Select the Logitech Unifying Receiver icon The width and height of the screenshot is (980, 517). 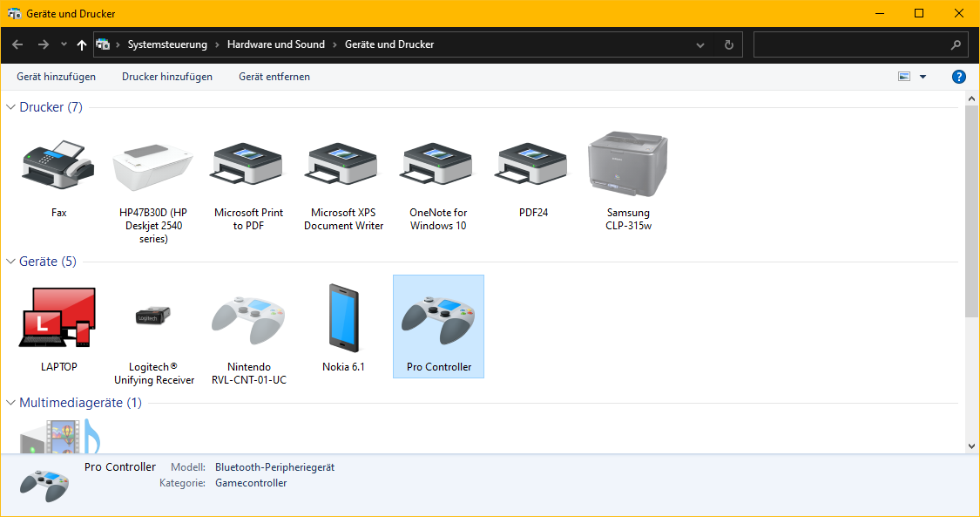153,316
